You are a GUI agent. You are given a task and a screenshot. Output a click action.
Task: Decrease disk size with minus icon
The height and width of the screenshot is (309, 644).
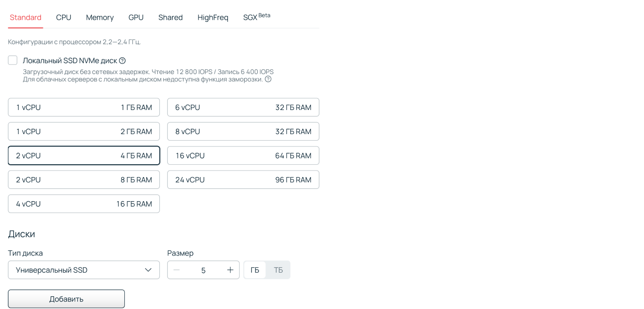(x=177, y=270)
